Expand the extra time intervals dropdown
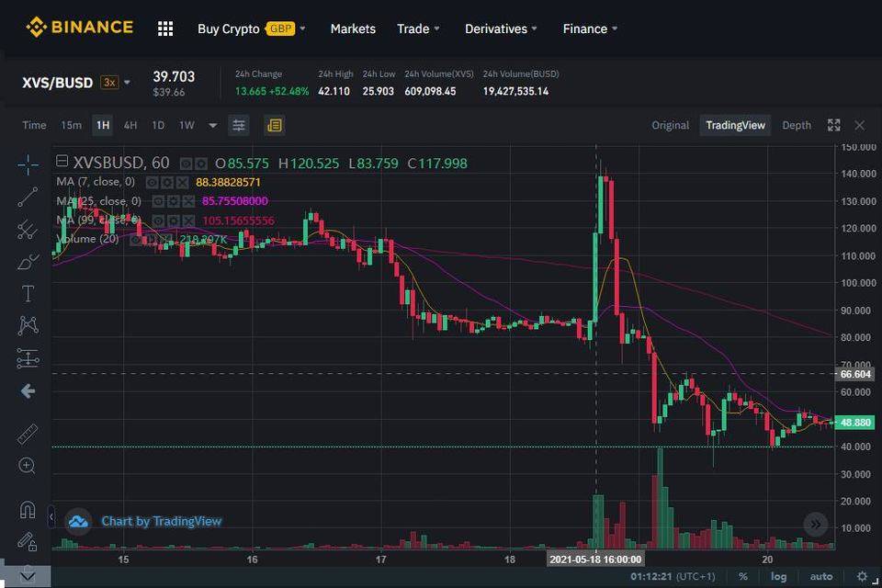Image resolution: width=882 pixels, height=588 pixels. point(212,125)
